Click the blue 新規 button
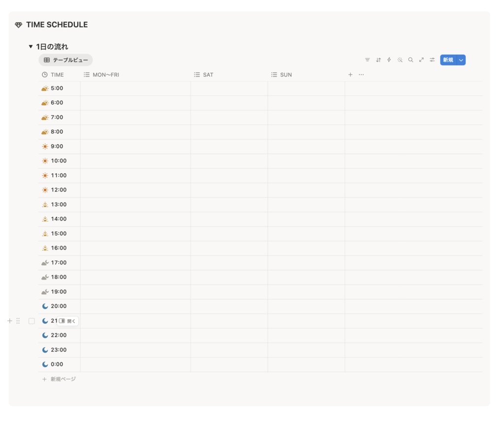This screenshot has height=425, width=504. click(x=448, y=60)
